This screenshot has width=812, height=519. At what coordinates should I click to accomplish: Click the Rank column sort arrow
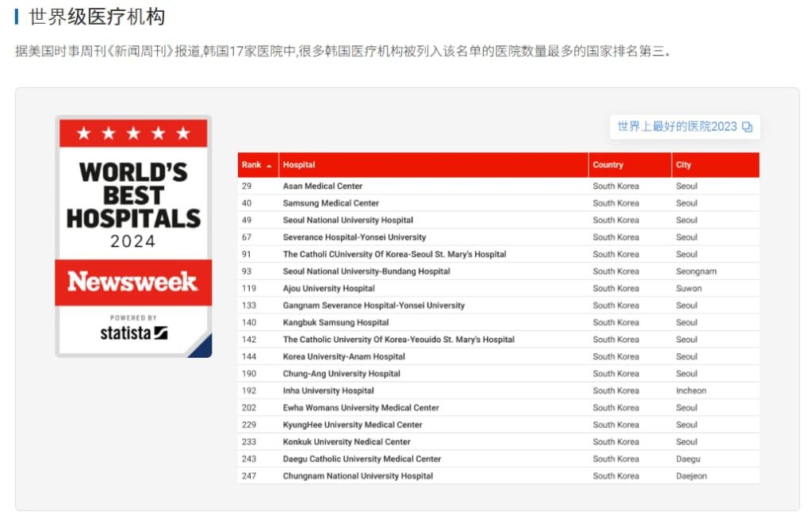269,166
